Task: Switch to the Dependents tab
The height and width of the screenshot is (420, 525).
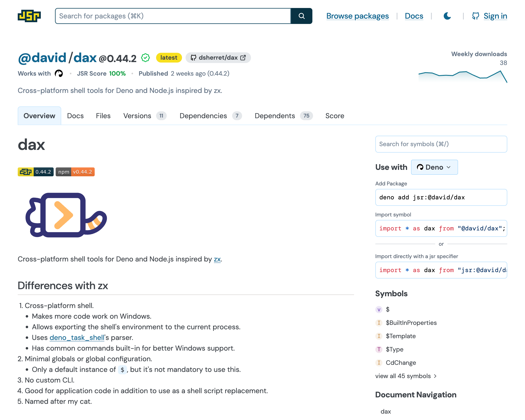Action: [275, 116]
